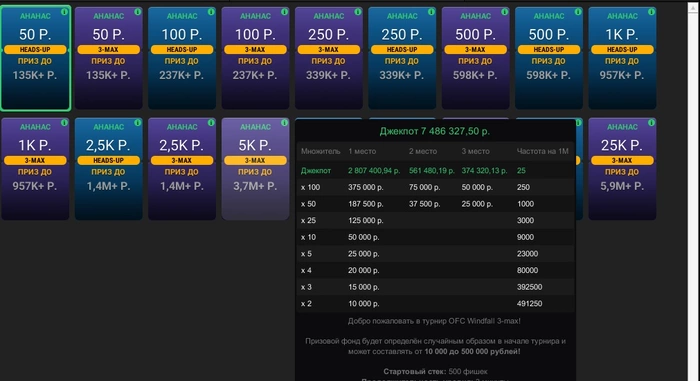Open info icon on 50 P. 3-Max card
The height and width of the screenshot is (381, 700).
click(138, 12)
